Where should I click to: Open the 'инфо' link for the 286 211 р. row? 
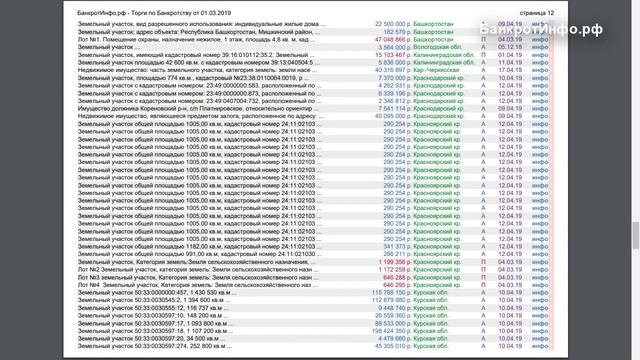pyautogui.click(x=540, y=254)
